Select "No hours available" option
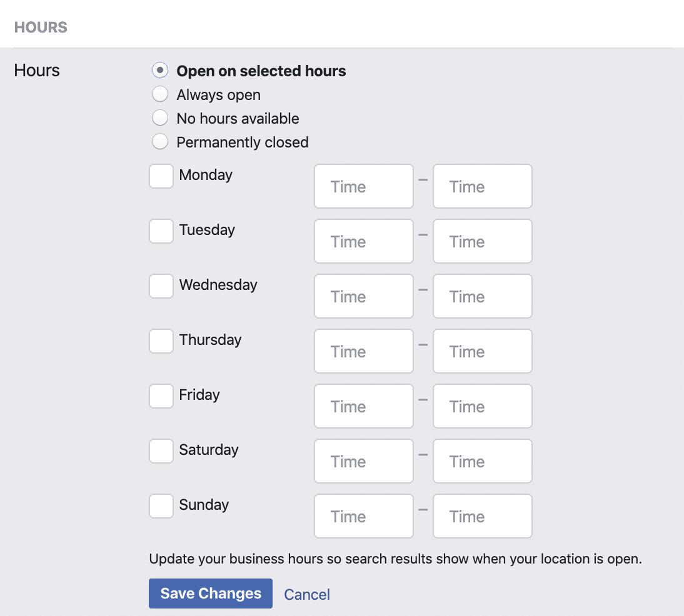The width and height of the screenshot is (684, 616). [160, 118]
